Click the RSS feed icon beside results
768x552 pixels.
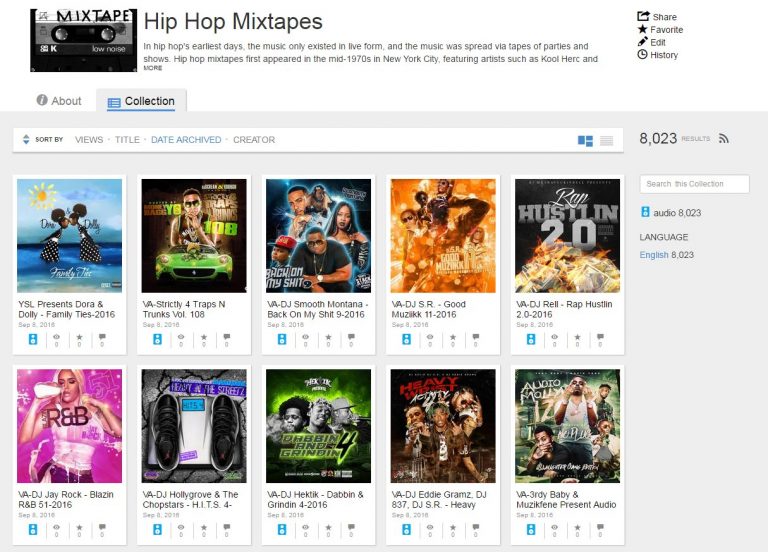724,139
